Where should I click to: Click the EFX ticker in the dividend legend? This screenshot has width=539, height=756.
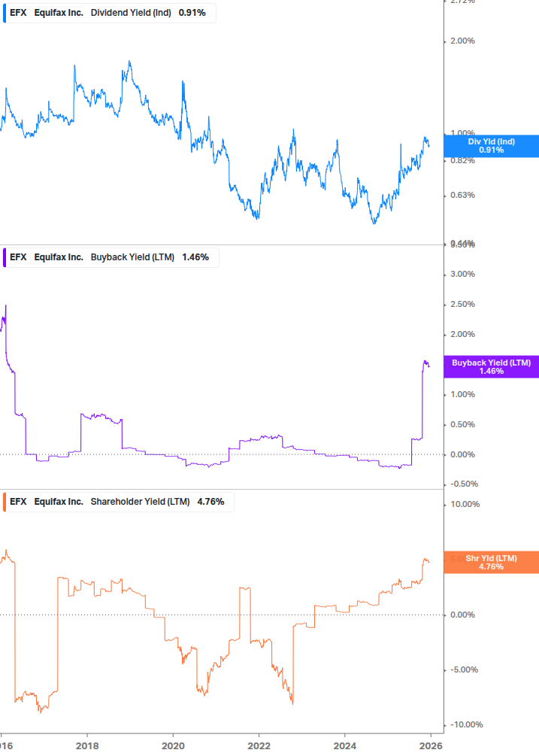pyautogui.click(x=18, y=13)
